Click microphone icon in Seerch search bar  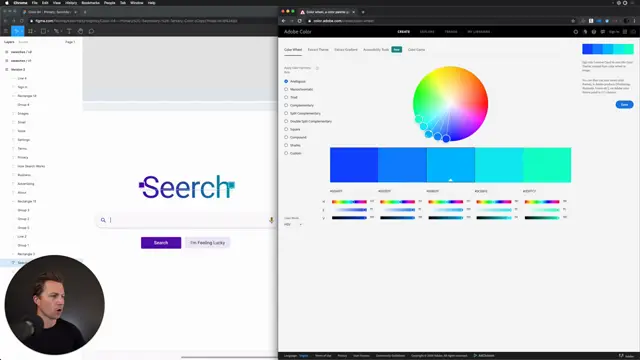[x=271, y=220]
